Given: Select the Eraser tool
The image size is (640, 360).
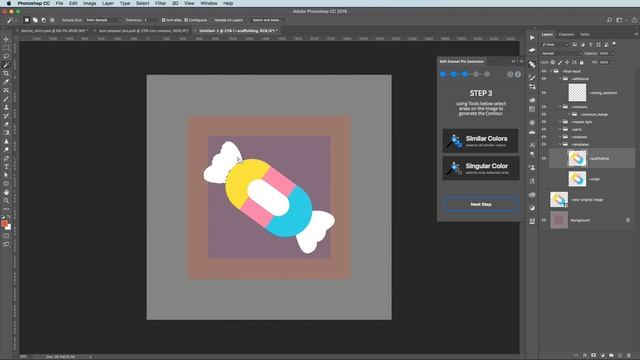Looking at the screenshot, I should [6, 124].
